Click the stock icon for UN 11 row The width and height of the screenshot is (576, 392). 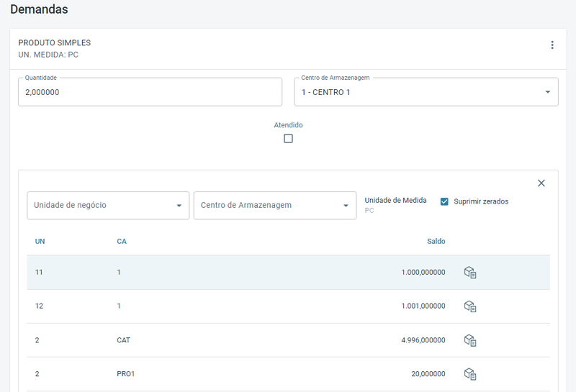pyautogui.click(x=470, y=273)
